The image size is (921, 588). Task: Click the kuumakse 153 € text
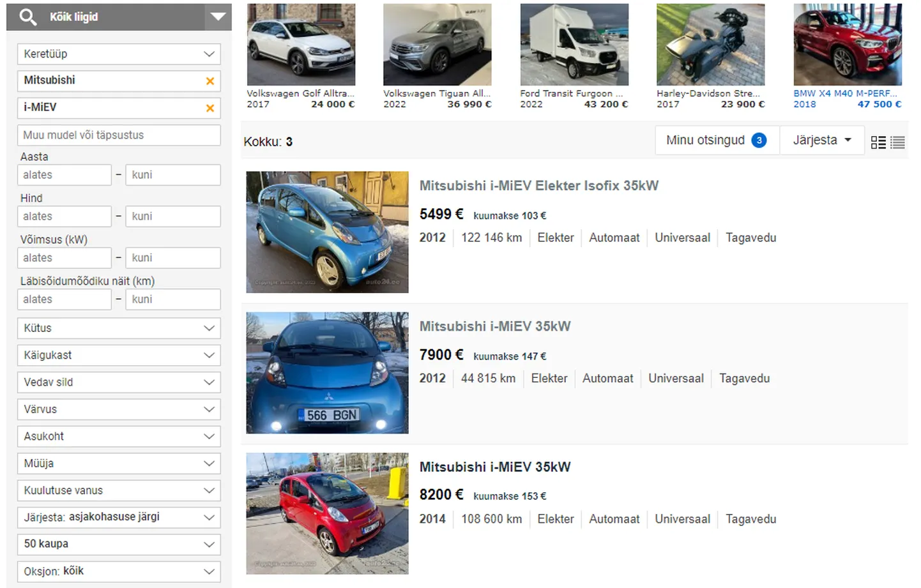tap(510, 496)
